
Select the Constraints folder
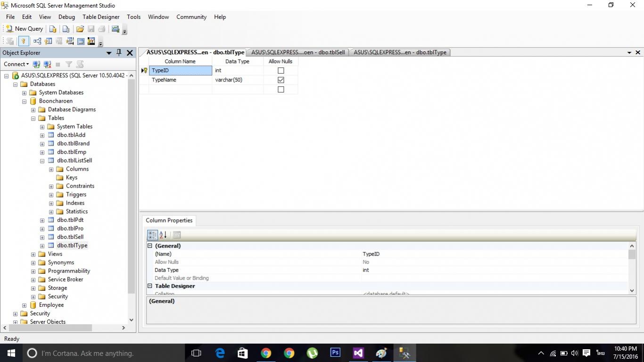(80, 186)
